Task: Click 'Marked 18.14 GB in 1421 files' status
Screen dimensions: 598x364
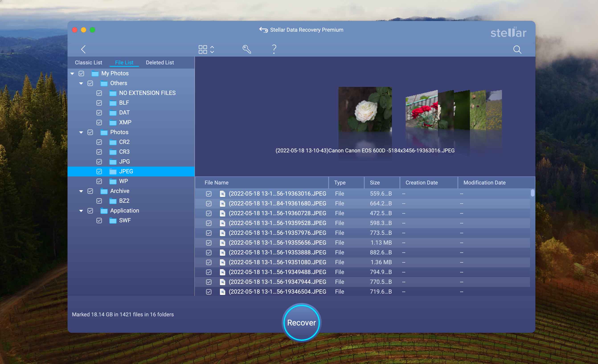Action: coord(123,315)
